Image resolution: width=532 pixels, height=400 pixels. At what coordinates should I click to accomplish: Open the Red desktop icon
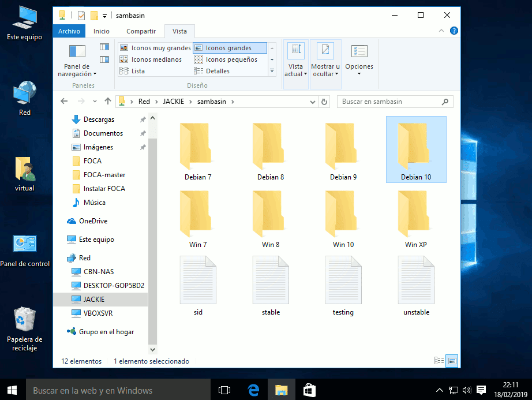coord(24,98)
